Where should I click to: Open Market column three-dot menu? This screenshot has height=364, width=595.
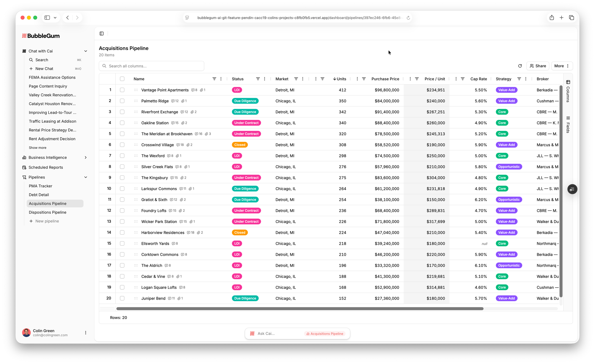(x=303, y=79)
